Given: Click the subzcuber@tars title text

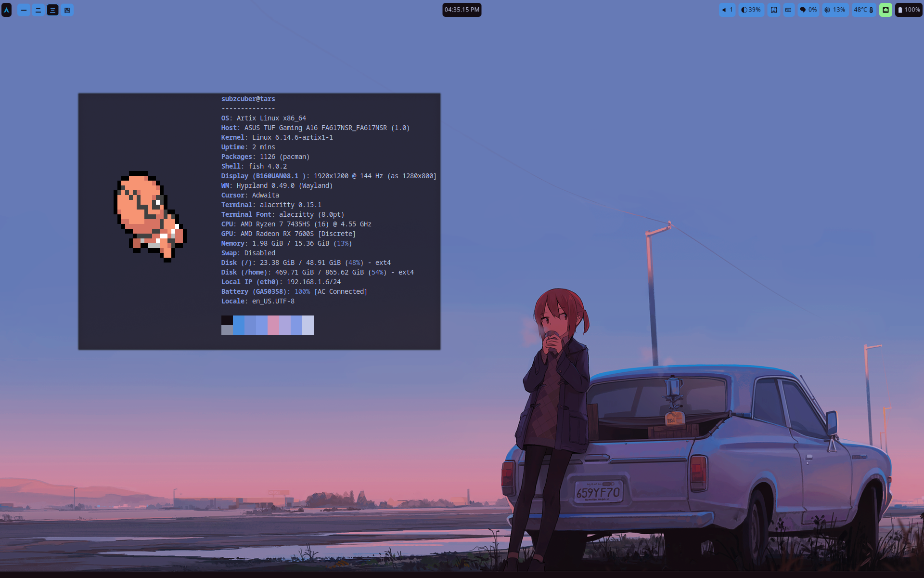Looking at the screenshot, I should coord(248,99).
